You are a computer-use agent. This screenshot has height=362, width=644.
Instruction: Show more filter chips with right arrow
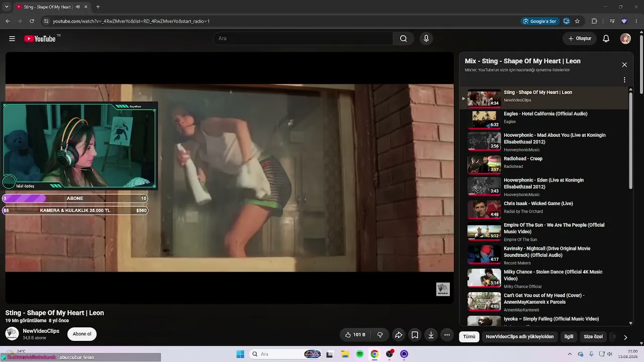[x=625, y=337]
